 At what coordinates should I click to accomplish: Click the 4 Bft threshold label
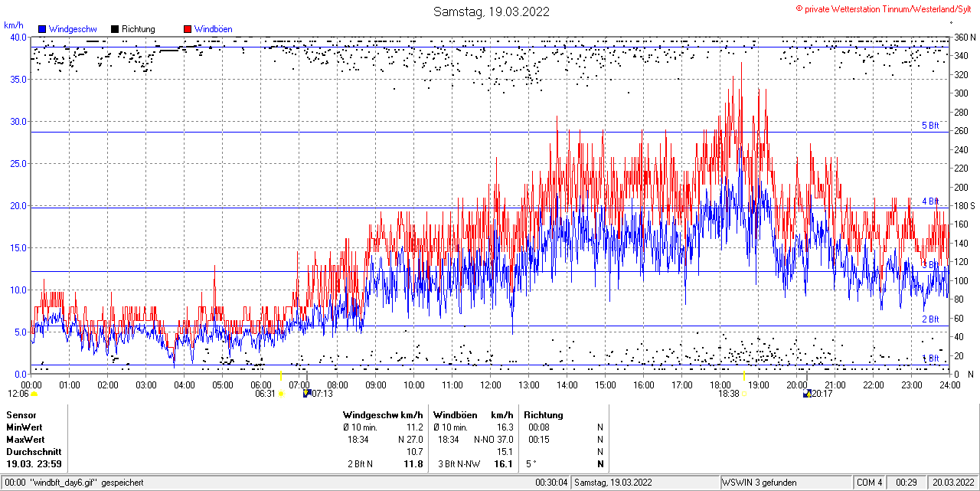pyautogui.click(x=929, y=201)
